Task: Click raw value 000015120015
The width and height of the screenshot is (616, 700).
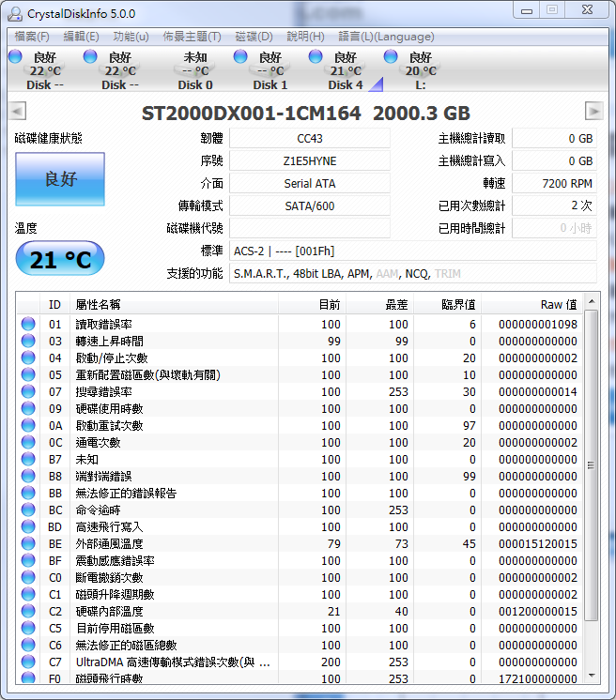Action: click(538, 543)
